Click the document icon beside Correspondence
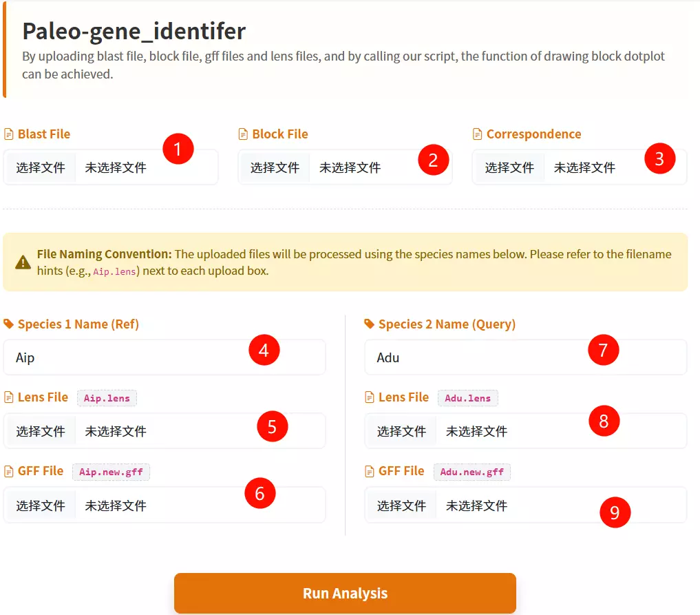 coord(476,134)
